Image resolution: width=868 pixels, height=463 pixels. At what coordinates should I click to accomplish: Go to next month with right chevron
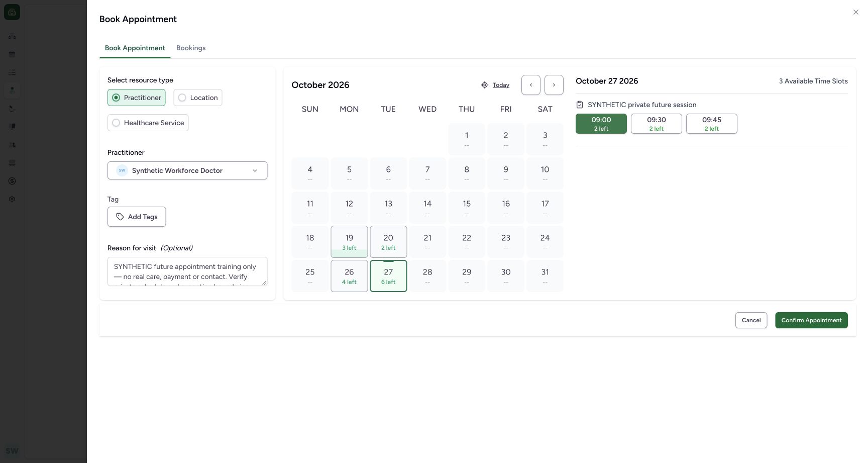click(x=554, y=85)
